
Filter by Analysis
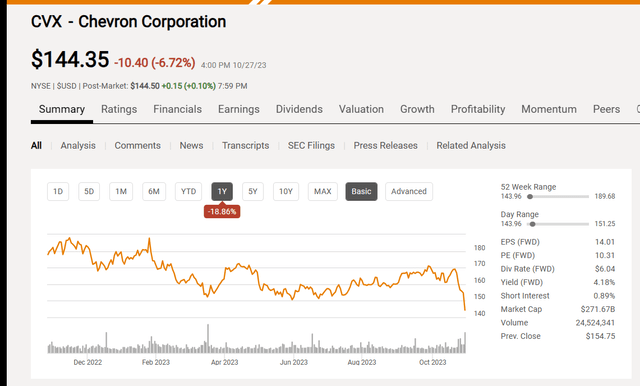point(78,146)
